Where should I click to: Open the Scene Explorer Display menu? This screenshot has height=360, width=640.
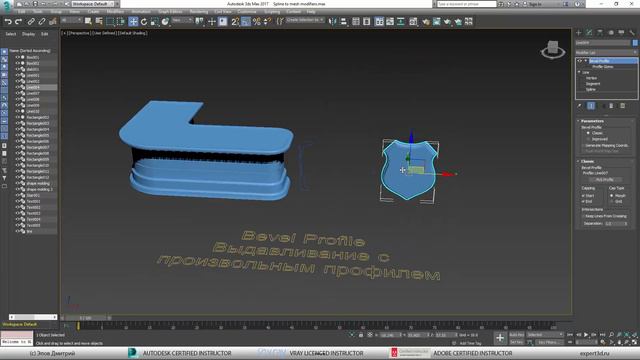coord(28,34)
